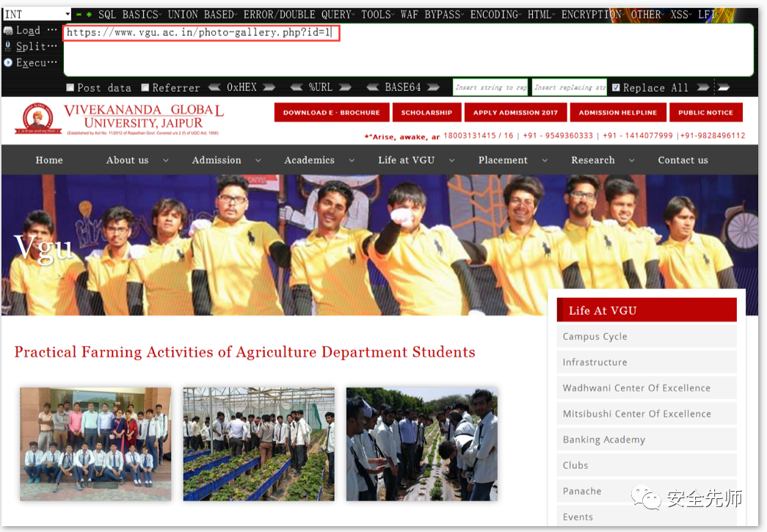Click the Admission Helpline button
767x532 pixels.
click(618, 112)
